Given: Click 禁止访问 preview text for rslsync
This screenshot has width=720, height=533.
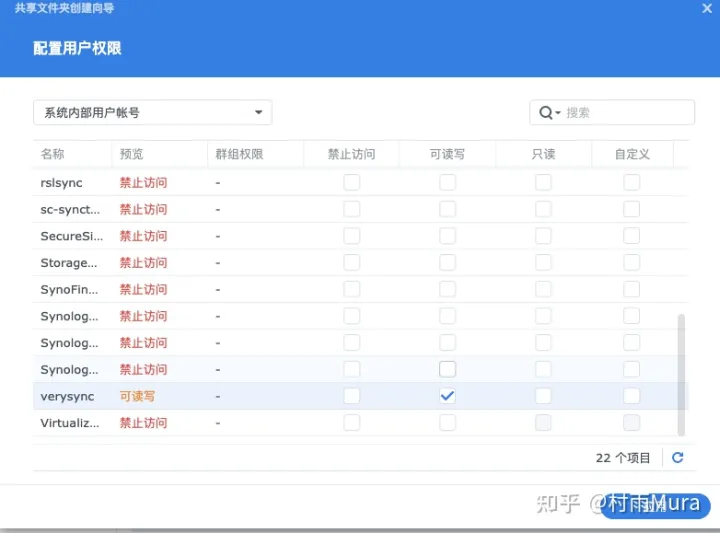Looking at the screenshot, I should [143, 182].
